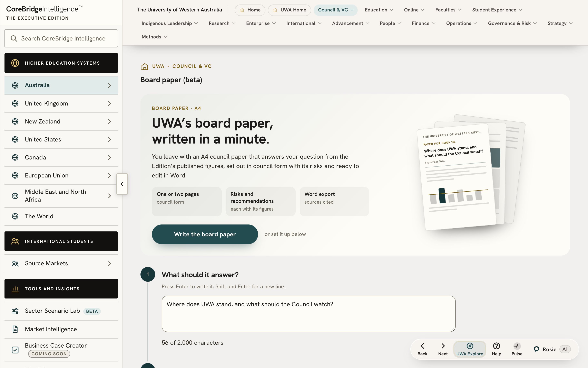Click the Help question mark icon
Viewport: 588px width, 368px height.
click(x=496, y=346)
